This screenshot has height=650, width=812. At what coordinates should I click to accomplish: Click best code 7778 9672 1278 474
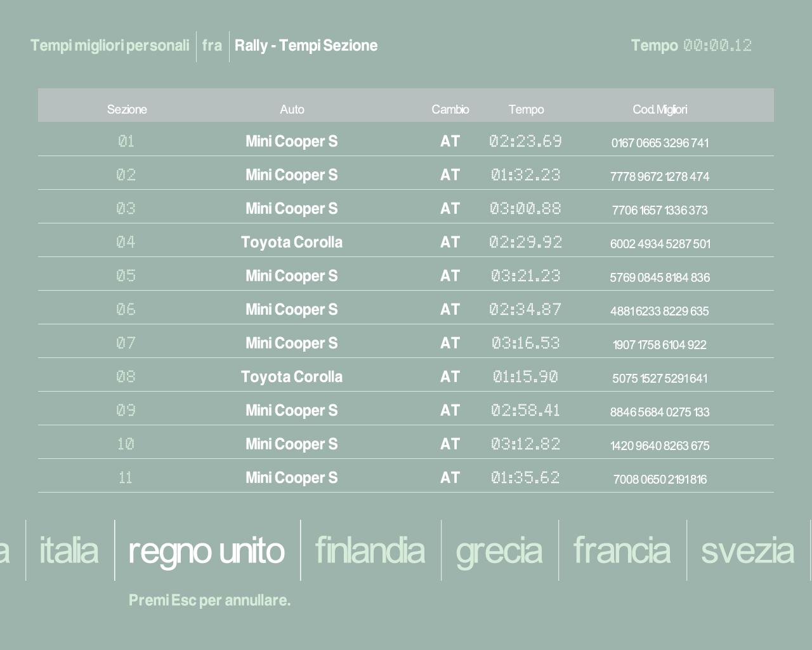coord(660,176)
